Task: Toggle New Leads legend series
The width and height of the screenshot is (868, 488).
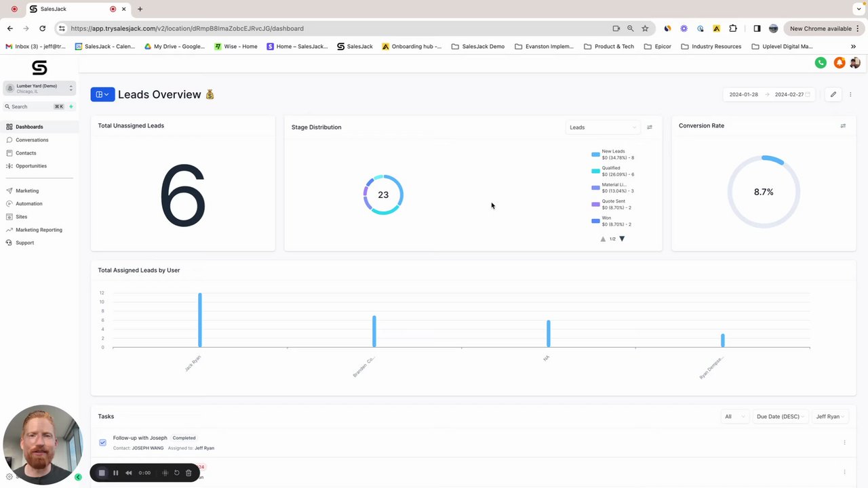Action: [x=613, y=155]
